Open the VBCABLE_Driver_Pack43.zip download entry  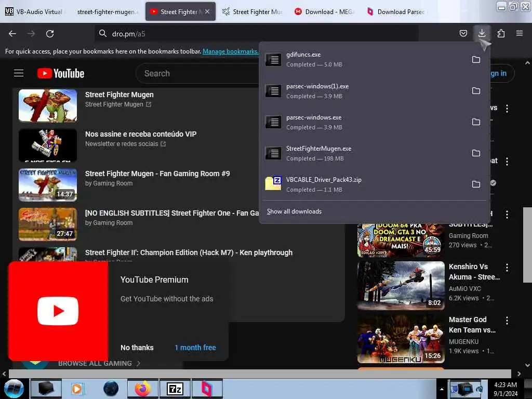pos(363,184)
